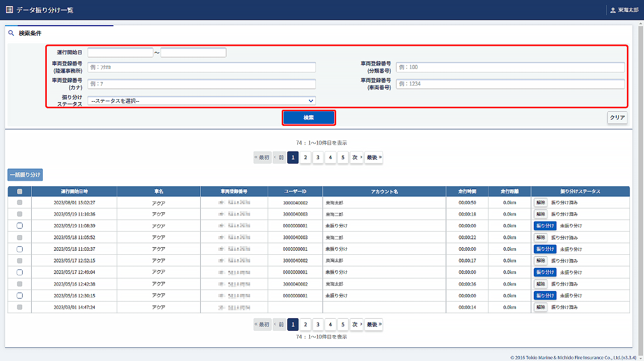Check the row dated 2023/05/19 11:08:39
The width and height of the screenshot is (644, 361).
(20, 226)
